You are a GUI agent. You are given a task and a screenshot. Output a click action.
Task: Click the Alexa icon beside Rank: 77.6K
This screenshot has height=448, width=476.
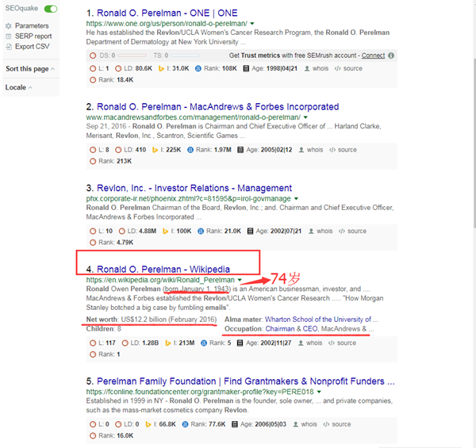pyautogui.click(x=185, y=424)
